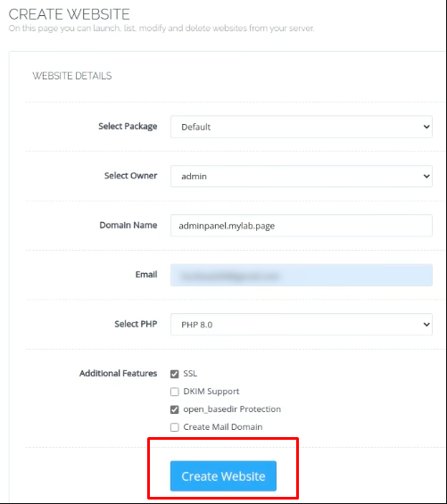Open the Select Owner dropdown showing admin
The image size is (447, 504).
click(x=302, y=176)
